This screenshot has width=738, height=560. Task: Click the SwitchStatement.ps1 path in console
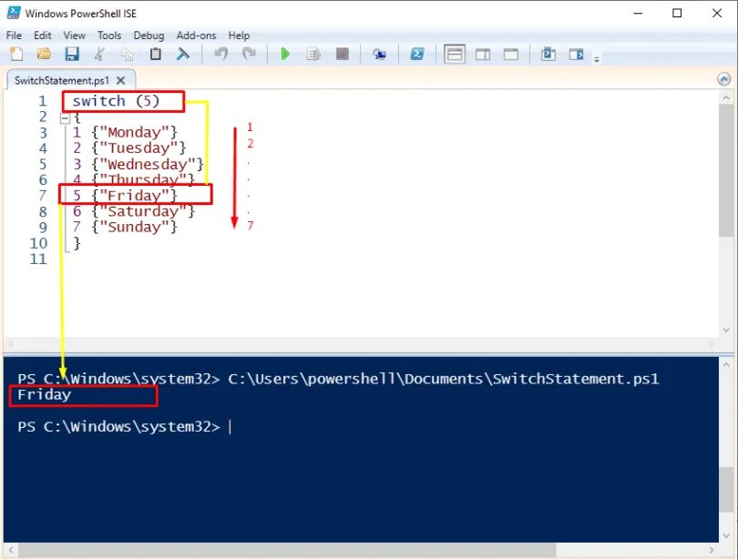pos(444,379)
